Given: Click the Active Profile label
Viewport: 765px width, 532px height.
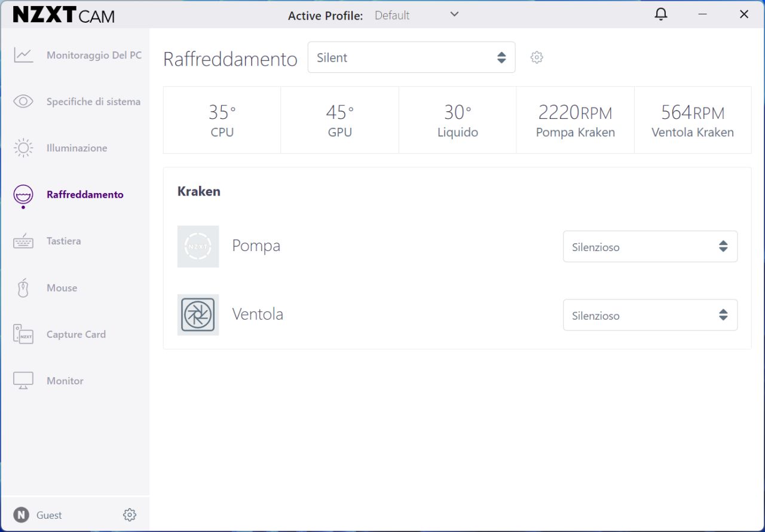Looking at the screenshot, I should 325,16.
